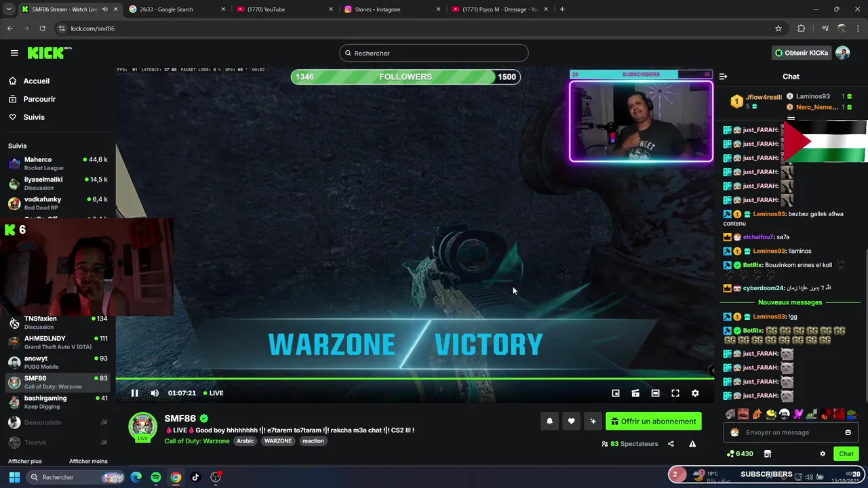Open chat settings gear
This screenshot has width=868, height=488.
click(823, 454)
